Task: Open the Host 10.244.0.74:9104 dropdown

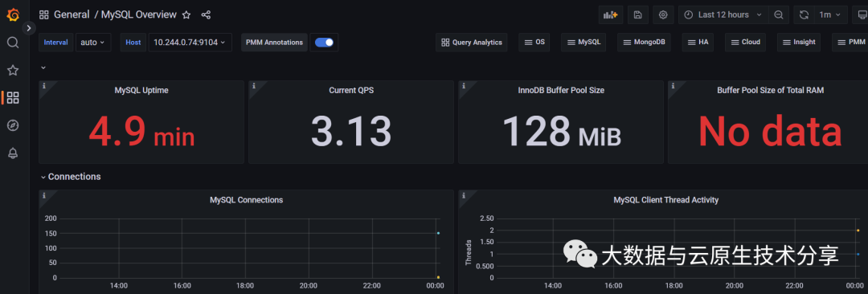Action: 190,42
